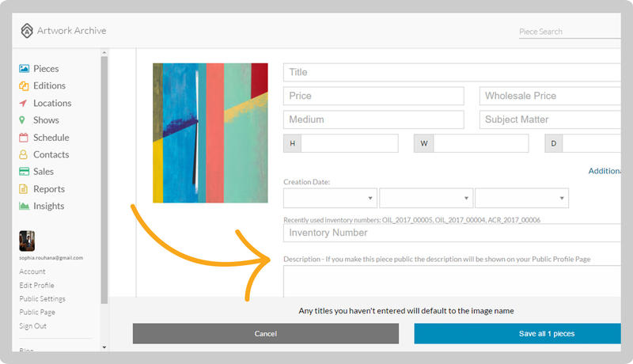Click into the Title field

click(452, 72)
